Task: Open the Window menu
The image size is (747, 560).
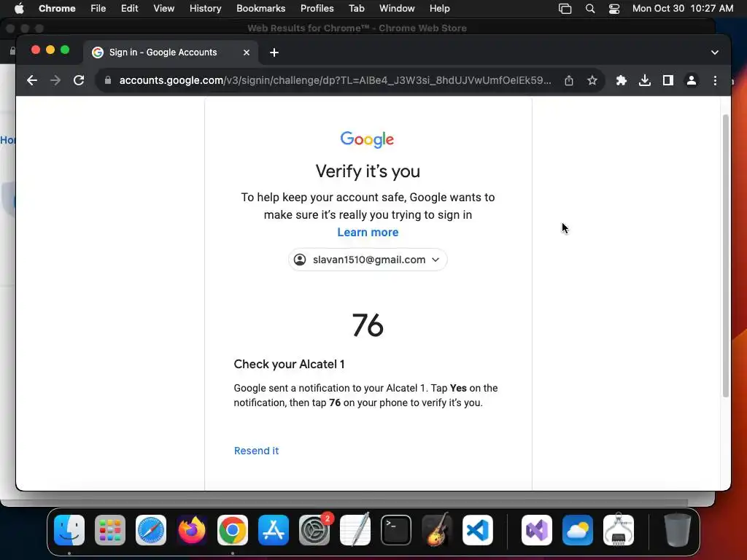Action: coord(397,9)
